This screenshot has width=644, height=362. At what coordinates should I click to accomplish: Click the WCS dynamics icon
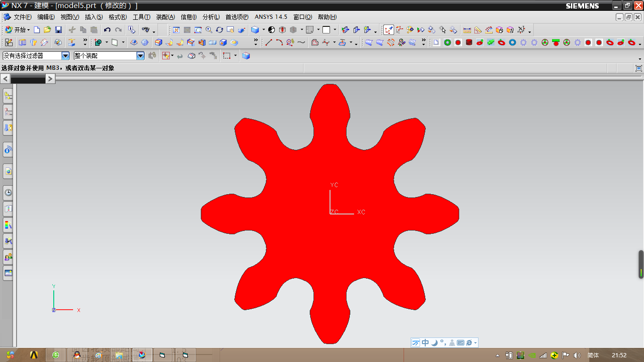click(388, 30)
